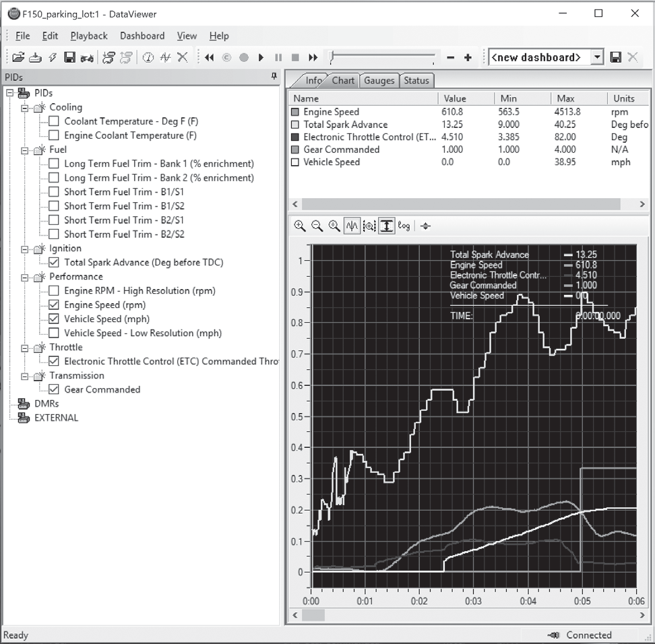Select the EXTERNAL tree node

(56, 418)
